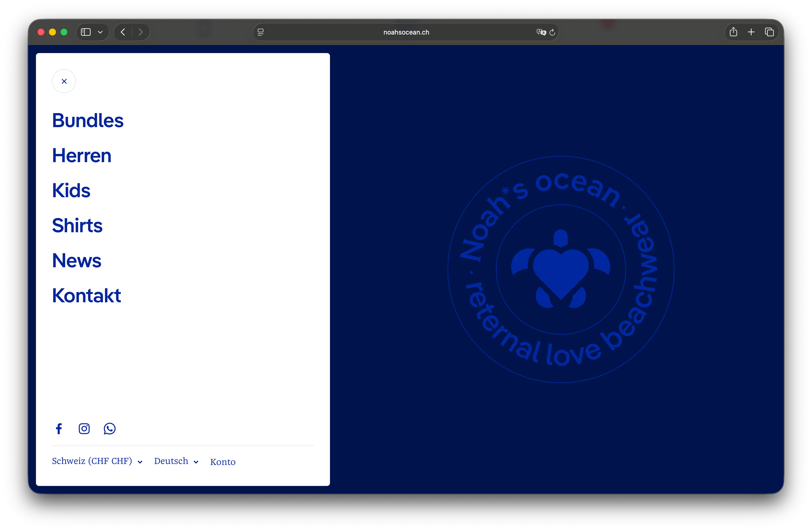
Task: Toggle the browser sidebar icon
Action: click(x=86, y=32)
